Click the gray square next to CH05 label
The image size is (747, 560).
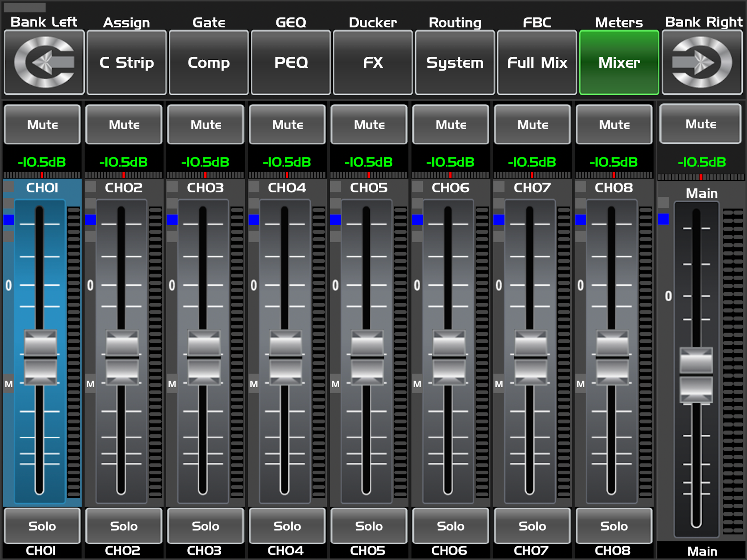335,186
